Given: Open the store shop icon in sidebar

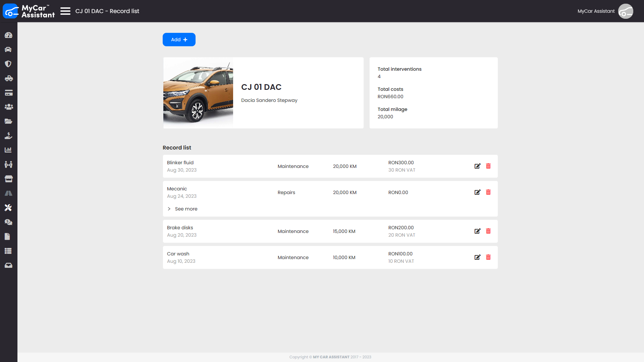Looking at the screenshot, I should (x=8, y=179).
